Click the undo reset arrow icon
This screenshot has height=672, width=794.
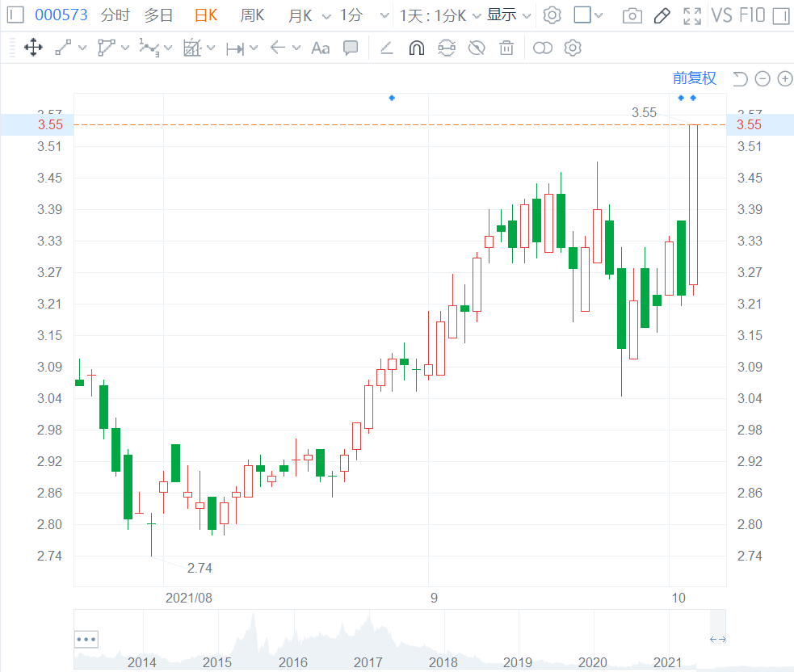(x=740, y=78)
